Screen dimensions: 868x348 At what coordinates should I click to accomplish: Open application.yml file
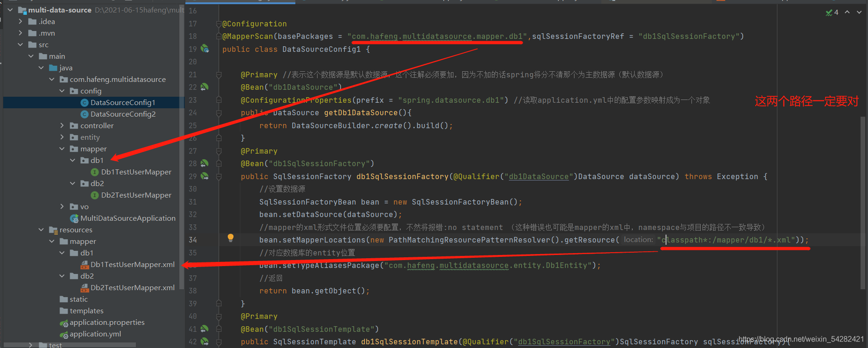(x=95, y=334)
